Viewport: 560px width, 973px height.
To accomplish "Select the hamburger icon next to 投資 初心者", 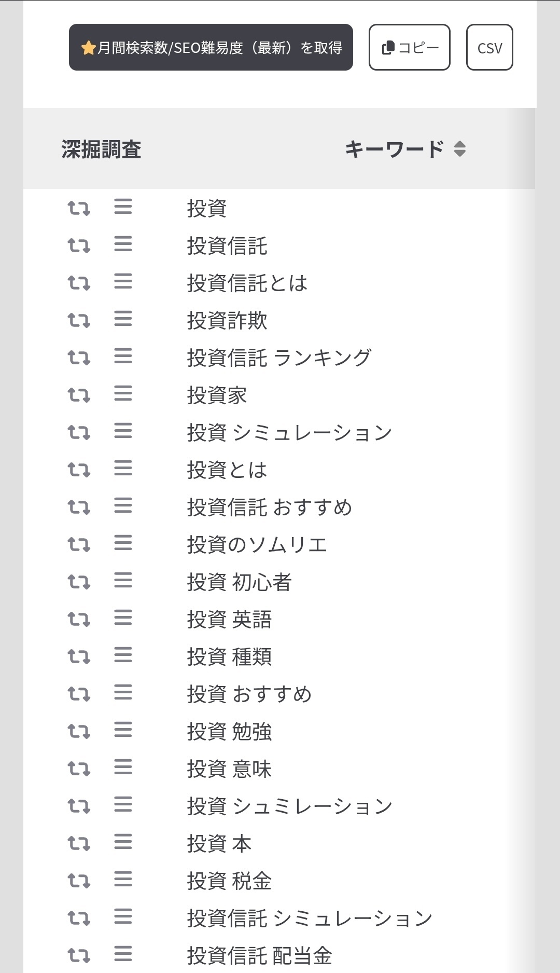I will pyautogui.click(x=123, y=581).
